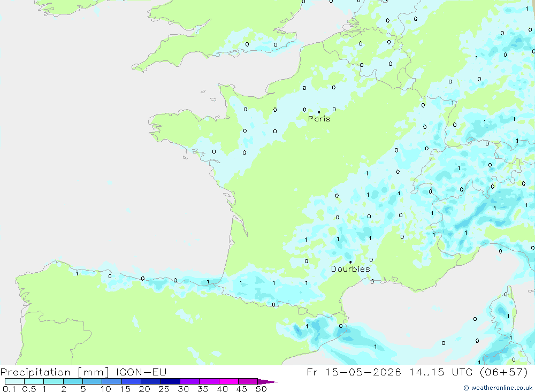This screenshot has height=392, width=535.
Task: Click the '(06+57)' forecast run text
Action: [503, 372]
